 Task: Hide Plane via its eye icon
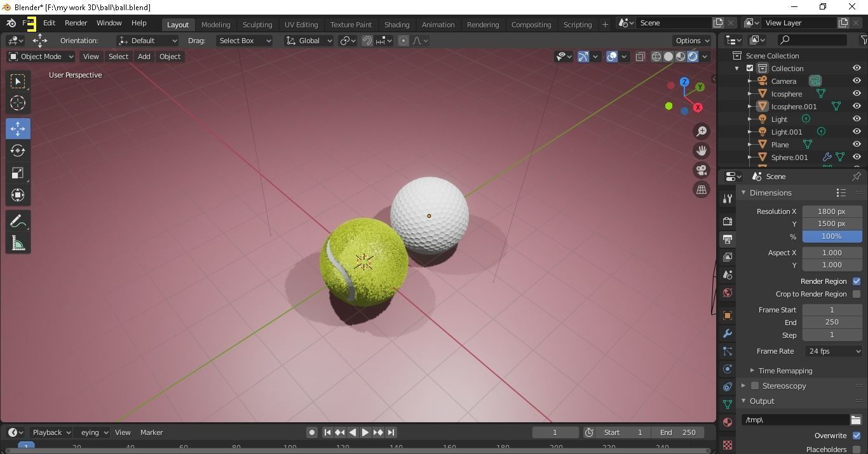pos(857,144)
